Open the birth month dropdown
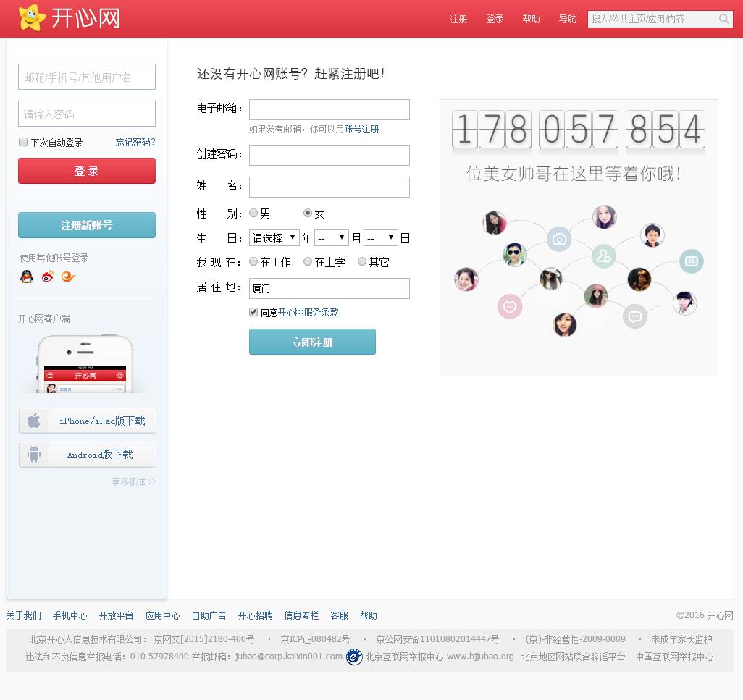Screen dimensions: 743x700 332,237
